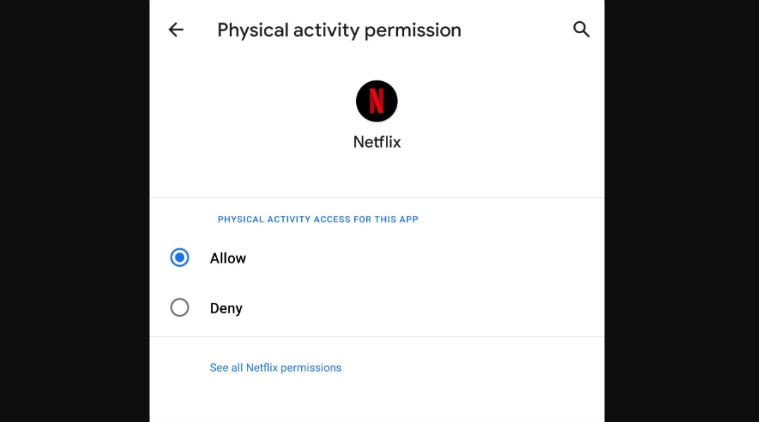Open search with the magnifier icon
The width and height of the screenshot is (759, 422).
click(x=581, y=30)
